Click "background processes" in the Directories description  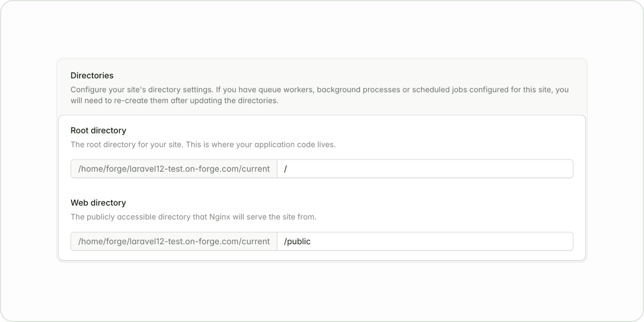(x=356, y=90)
